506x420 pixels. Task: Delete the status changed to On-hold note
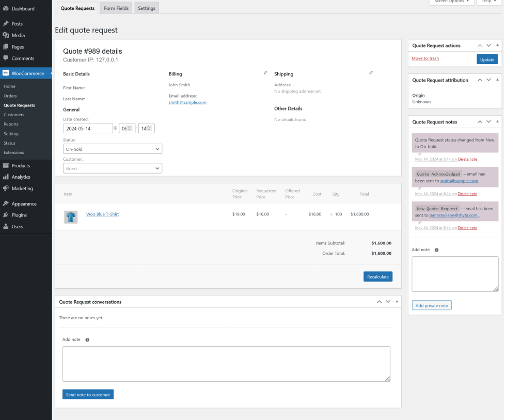467,159
